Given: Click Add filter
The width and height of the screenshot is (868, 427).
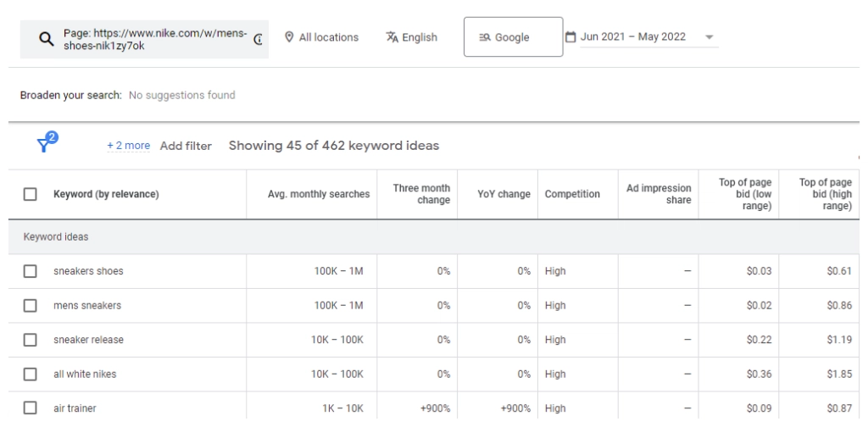Looking at the screenshot, I should click(x=186, y=146).
